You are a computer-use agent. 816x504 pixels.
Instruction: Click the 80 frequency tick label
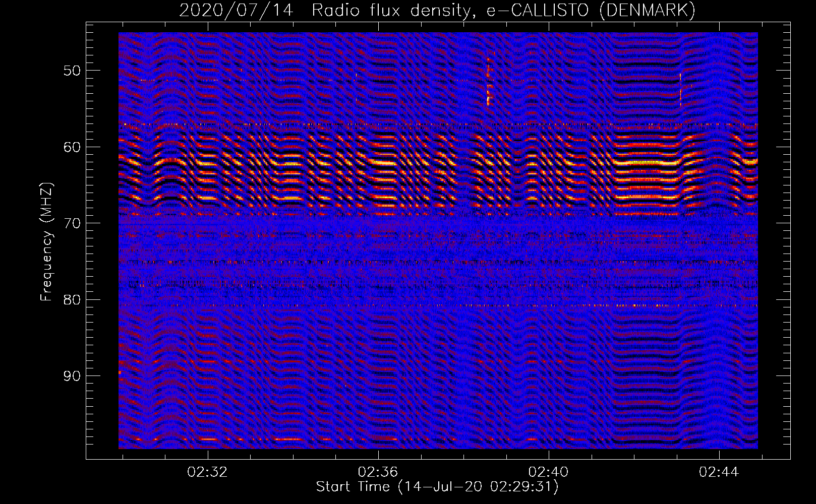(x=72, y=300)
